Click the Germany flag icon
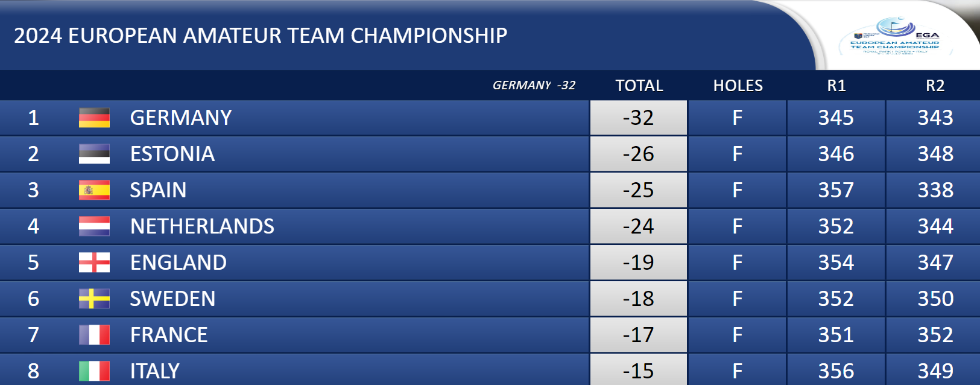Viewport: 980px width, 385px height. tap(94, 118)
